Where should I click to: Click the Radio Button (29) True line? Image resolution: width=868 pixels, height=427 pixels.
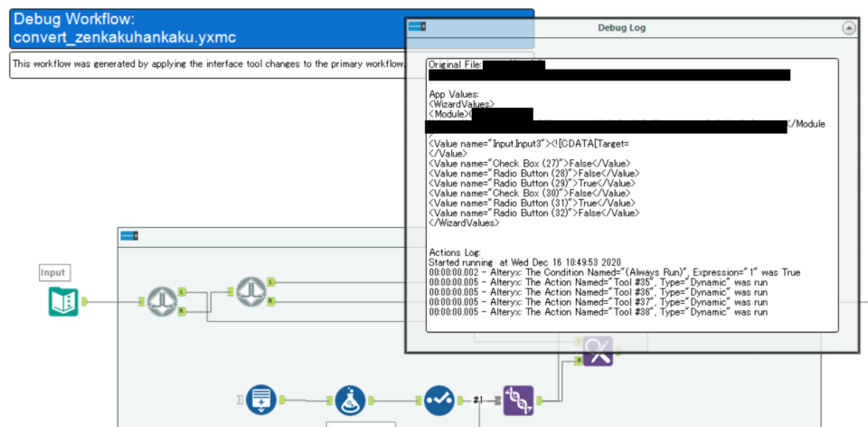coord(533,184)
